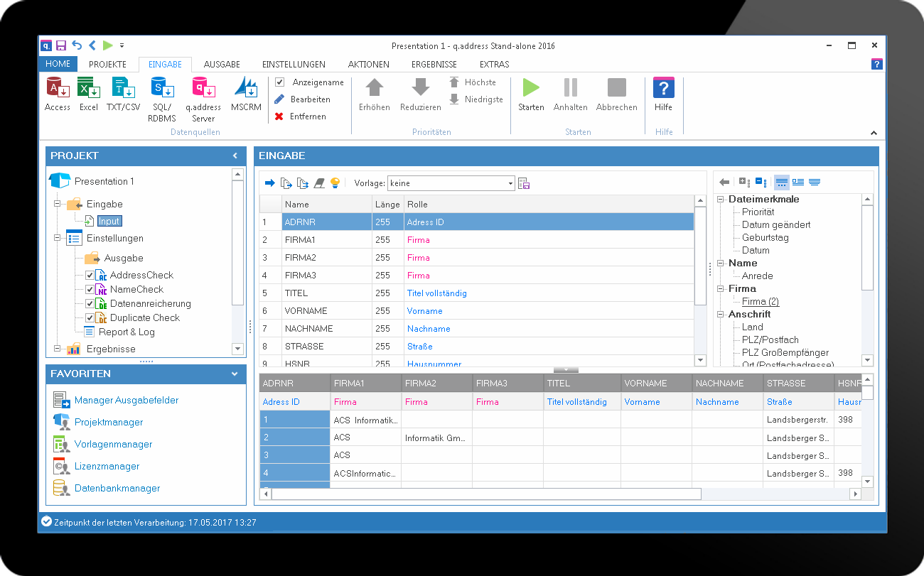The image size is (924, 576).
Task: Click Firma (2) in roles tree
Action: [761, 301]
